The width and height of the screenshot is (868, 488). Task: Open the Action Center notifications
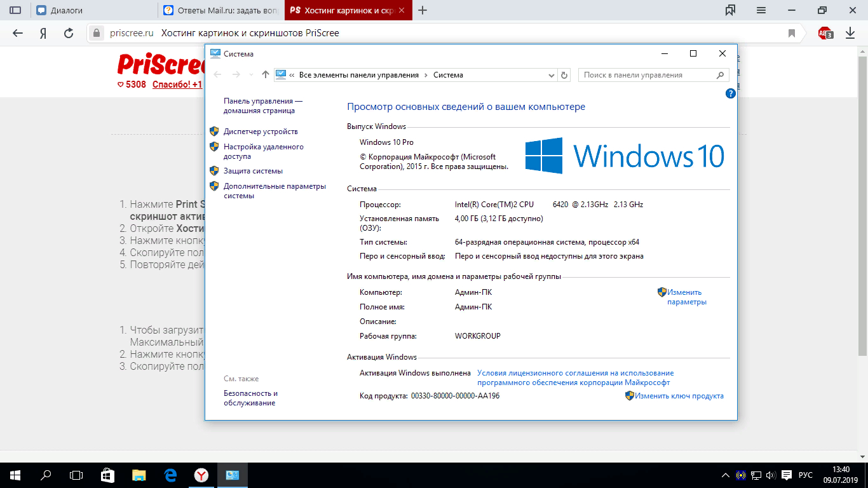(786, 475)
